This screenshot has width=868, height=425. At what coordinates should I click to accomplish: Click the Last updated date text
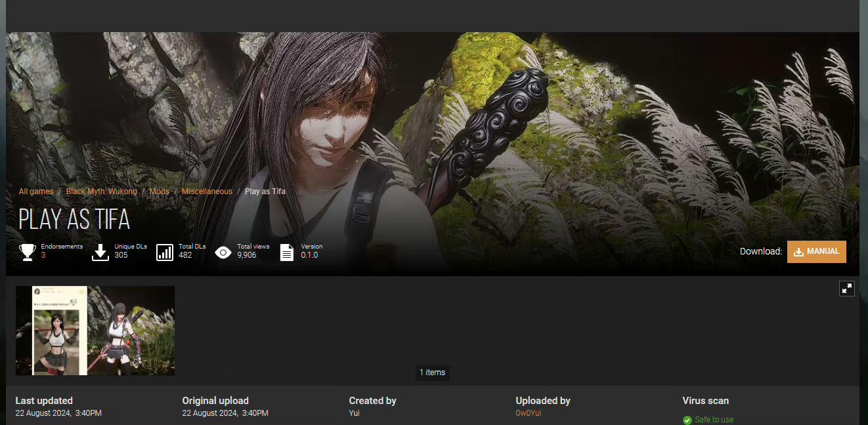tap(58, 413)
